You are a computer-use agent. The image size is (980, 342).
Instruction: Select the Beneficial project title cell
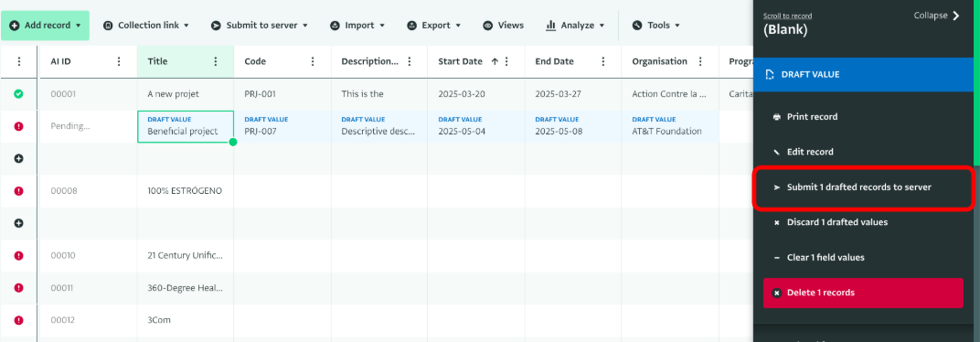coord(186,126)
